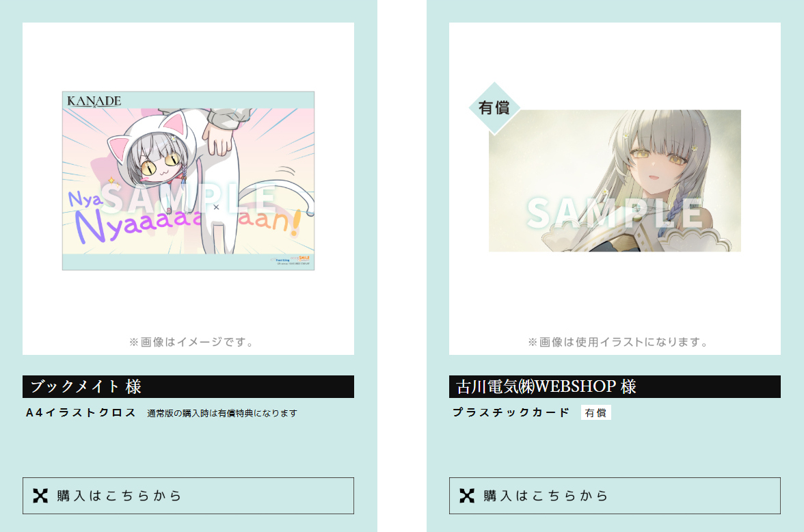Open the 購入はこちらから link for ブックメイト
Viewport: 804px width, 532px height.
coord(188,496)
